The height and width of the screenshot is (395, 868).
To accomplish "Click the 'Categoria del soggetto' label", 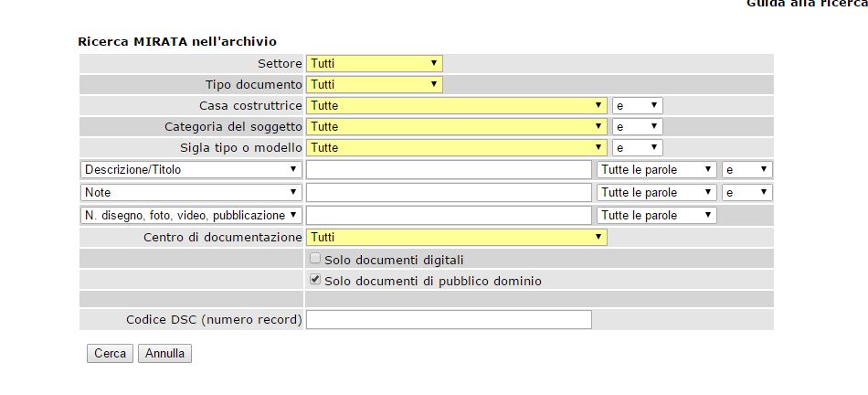I will (x=234, y=127).
